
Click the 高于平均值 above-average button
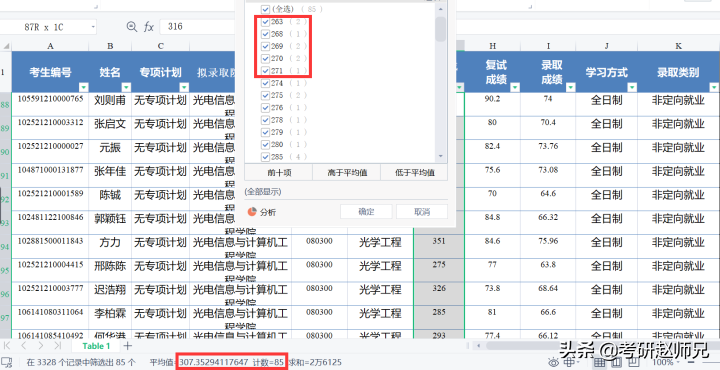[347, 173]
